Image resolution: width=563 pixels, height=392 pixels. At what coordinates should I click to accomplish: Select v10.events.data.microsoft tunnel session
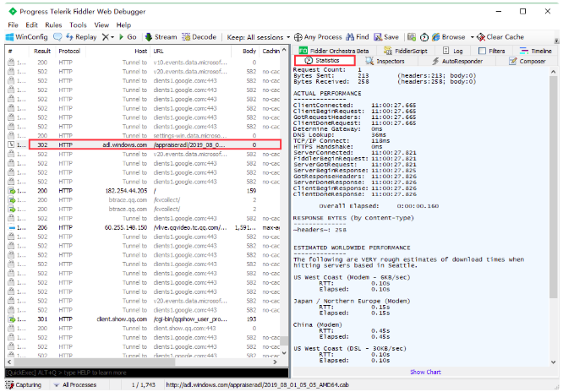tap(144, 63)
